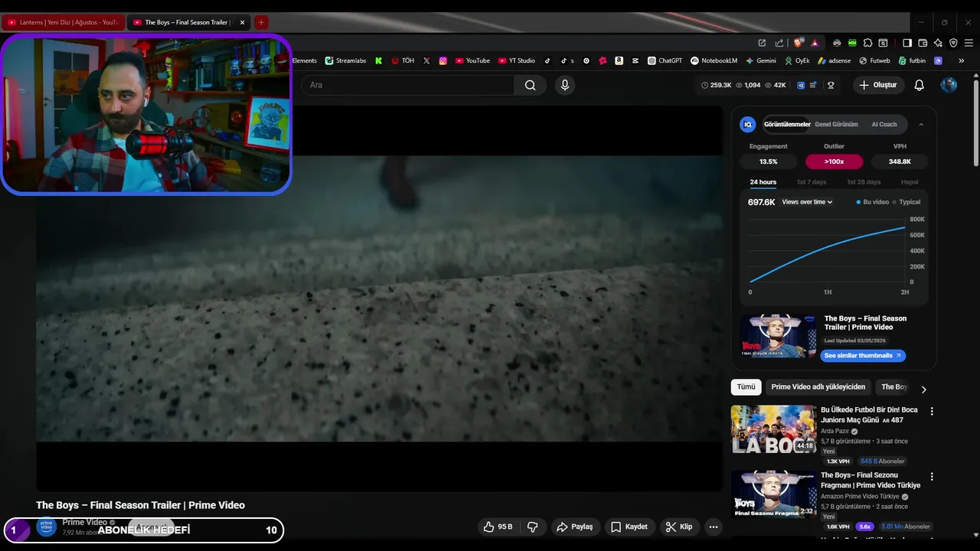
Task: Open the new tab plus button
Action: (x=261, y=22)
